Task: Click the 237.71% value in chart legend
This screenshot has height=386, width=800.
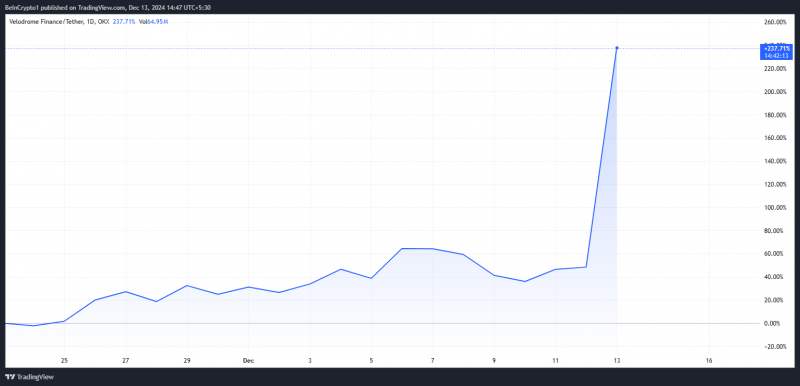Action: pyautogui.click(x=124, y=22)
